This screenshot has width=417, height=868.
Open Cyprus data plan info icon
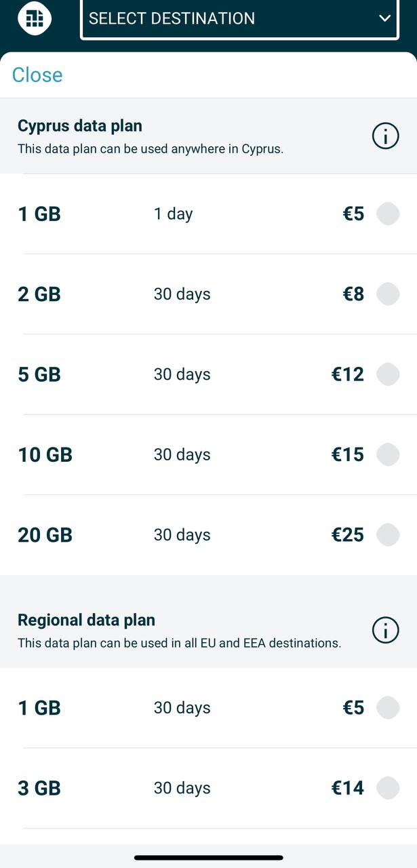(x=385, y=136)
